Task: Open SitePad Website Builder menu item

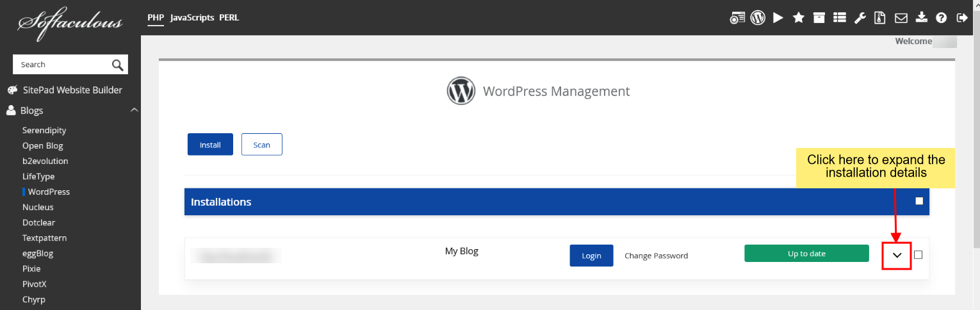Action: [72, 90]
